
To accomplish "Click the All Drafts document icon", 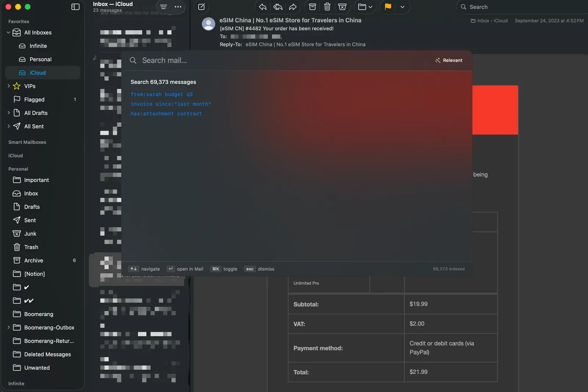I will [x=17, y=113].
